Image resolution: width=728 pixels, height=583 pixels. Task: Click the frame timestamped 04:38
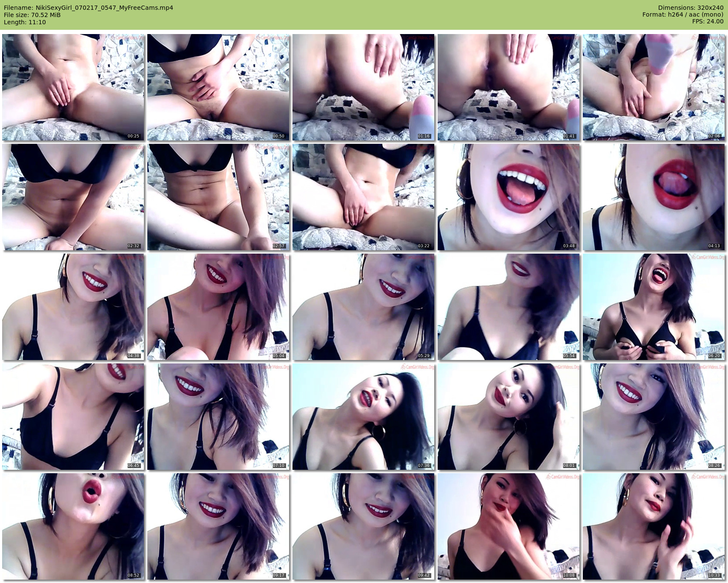tap(73, 307)
